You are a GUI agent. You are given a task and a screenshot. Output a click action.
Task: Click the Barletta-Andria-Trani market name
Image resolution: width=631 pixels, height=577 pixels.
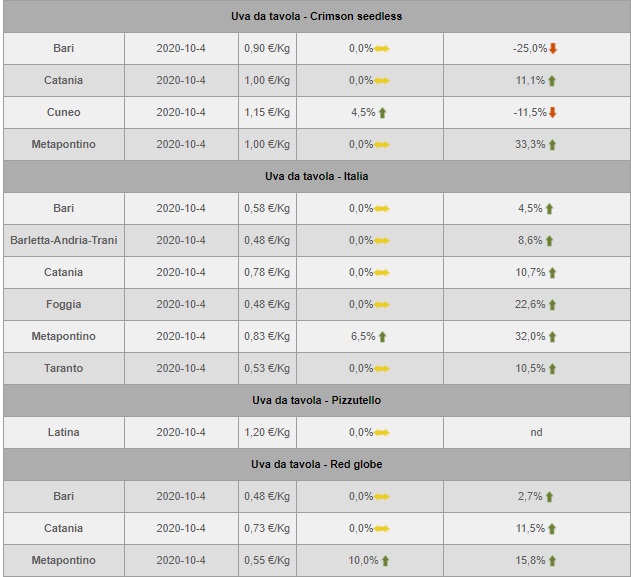pyautogui.click(x=63, y=240)
